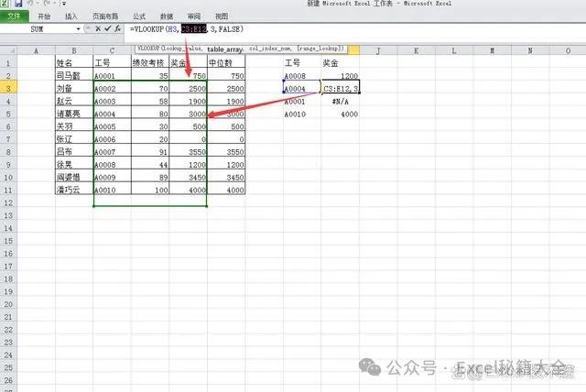586x392 pixels.
Task: Switch to the 插入 ribbon tab
Action: tap(71, 16)
